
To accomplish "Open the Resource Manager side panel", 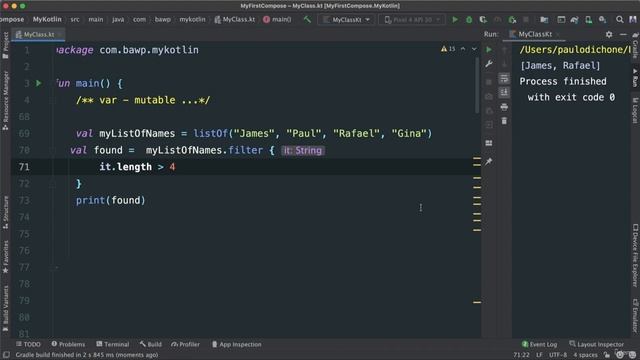I will pos(5,100).
